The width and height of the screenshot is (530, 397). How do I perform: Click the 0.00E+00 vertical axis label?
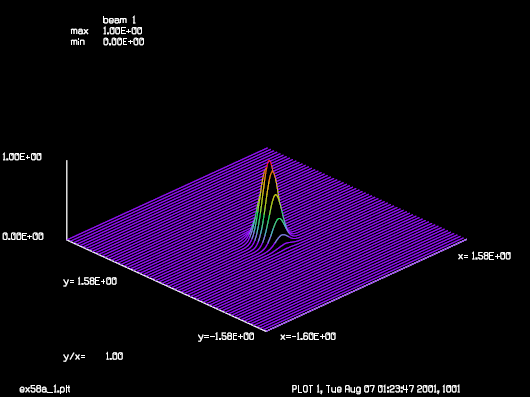[x=23, y=237]
